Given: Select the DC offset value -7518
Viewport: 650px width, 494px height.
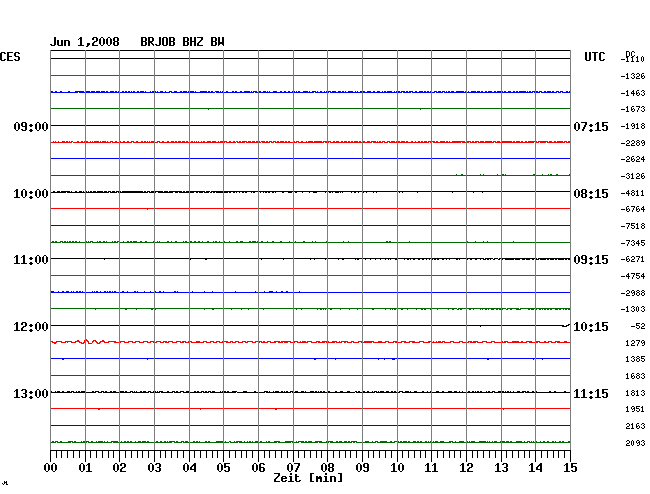Looking at the screenshot, I should point(633,227).
